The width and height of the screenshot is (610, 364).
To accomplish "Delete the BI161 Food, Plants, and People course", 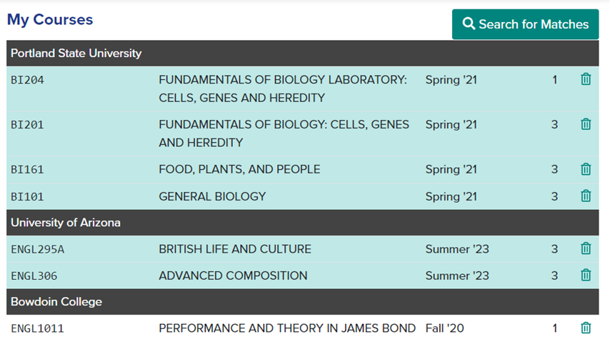I will [x=586, y=169].
